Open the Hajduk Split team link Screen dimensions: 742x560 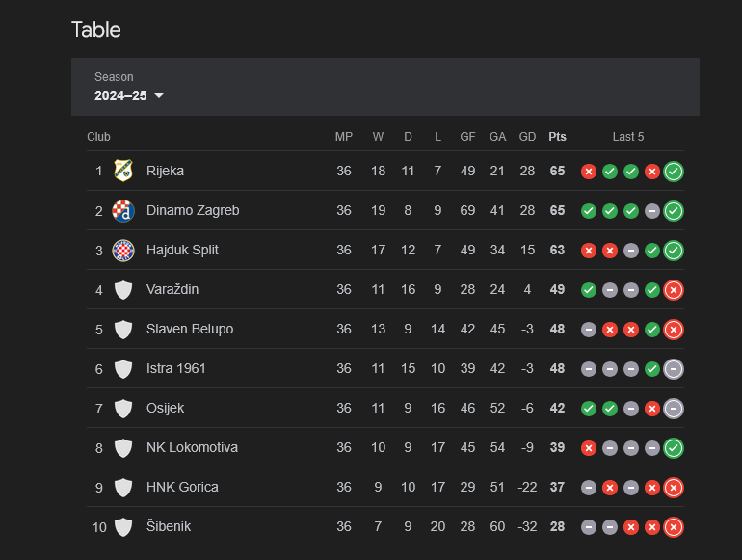(182, 250)
